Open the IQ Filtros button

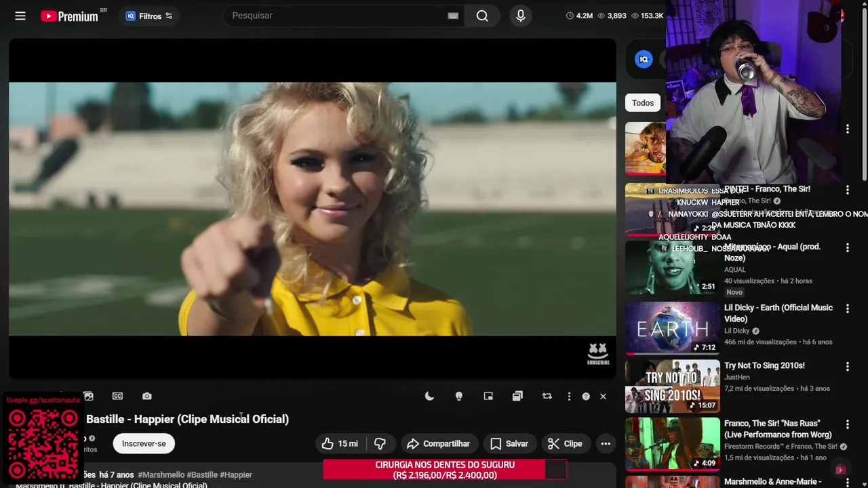149,16
